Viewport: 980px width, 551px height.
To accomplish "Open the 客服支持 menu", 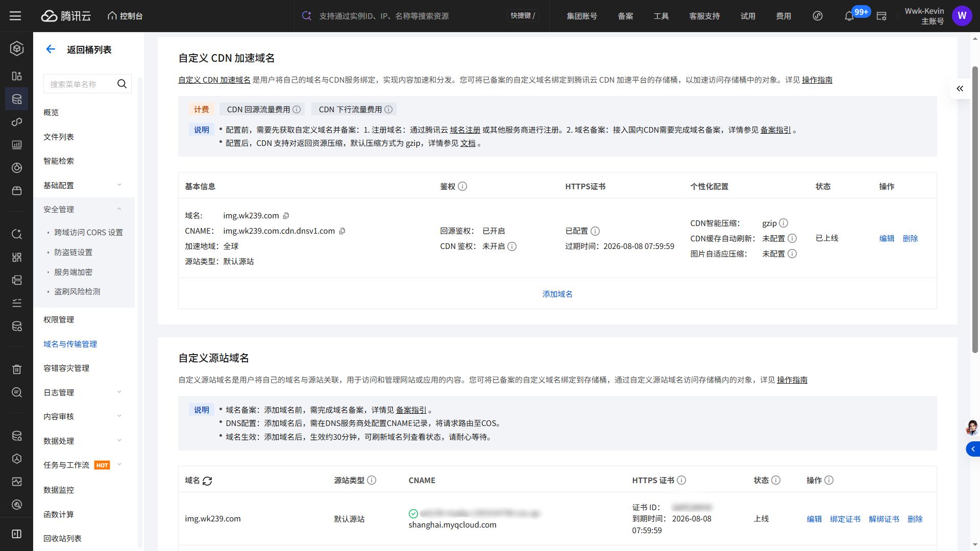I will point(704,16).
